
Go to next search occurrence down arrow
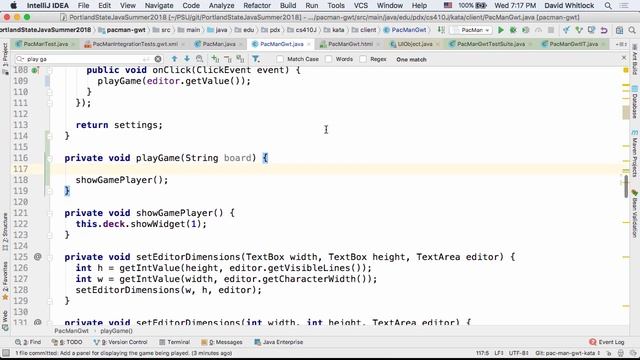coord(187,59)
